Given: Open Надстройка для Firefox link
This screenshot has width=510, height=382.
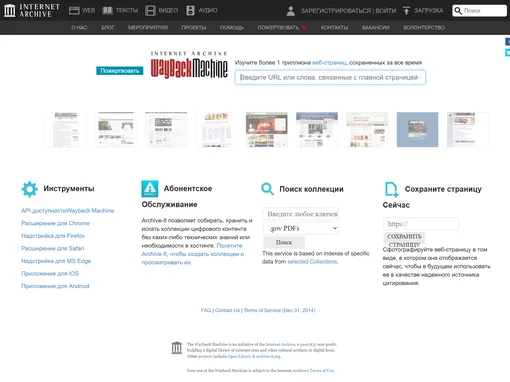Looking at the screenshot, I should coord(53,236).
